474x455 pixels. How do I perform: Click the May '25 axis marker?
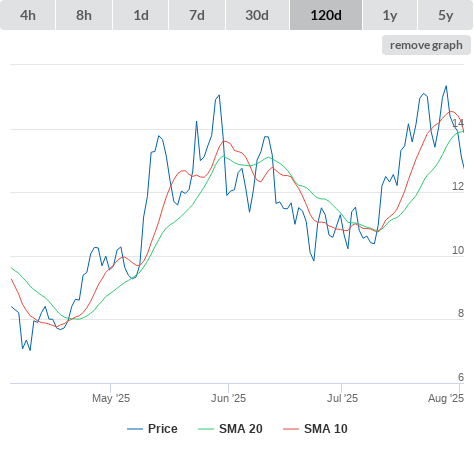pyautogui.click(x=111, y=398)
